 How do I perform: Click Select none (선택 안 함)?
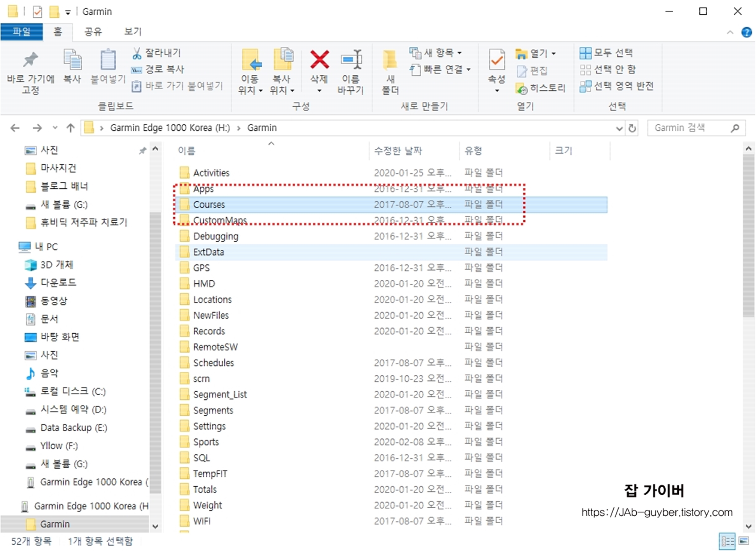(608, 69)
